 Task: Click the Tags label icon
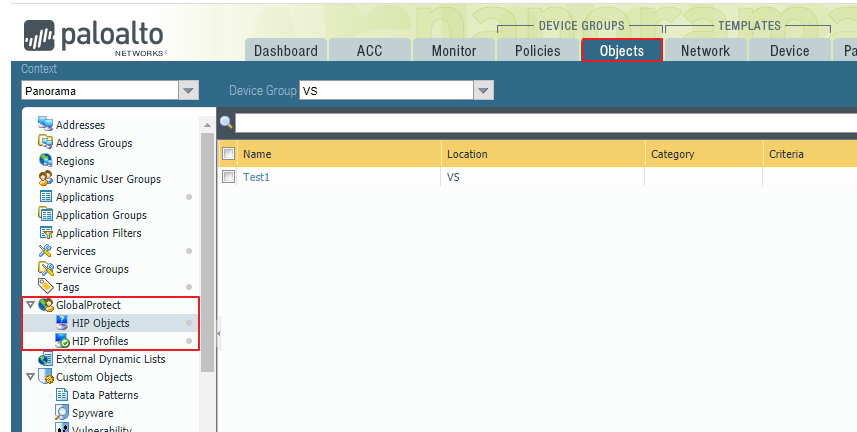[45, 285]
